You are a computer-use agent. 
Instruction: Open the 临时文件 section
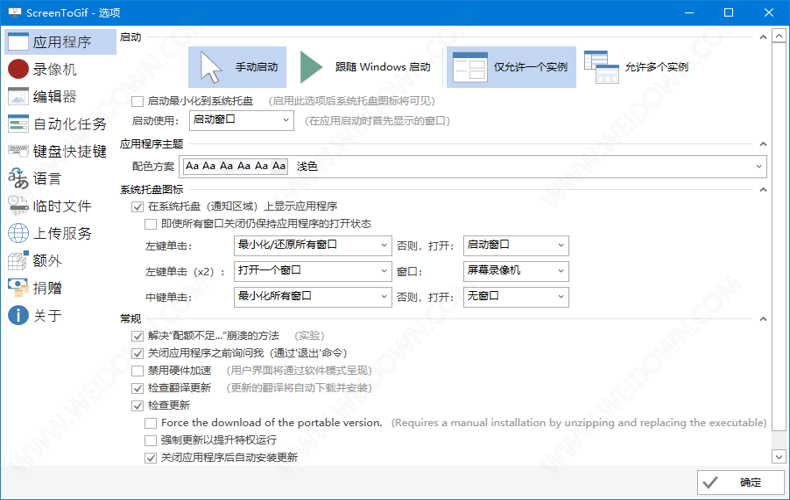point(60,205)
